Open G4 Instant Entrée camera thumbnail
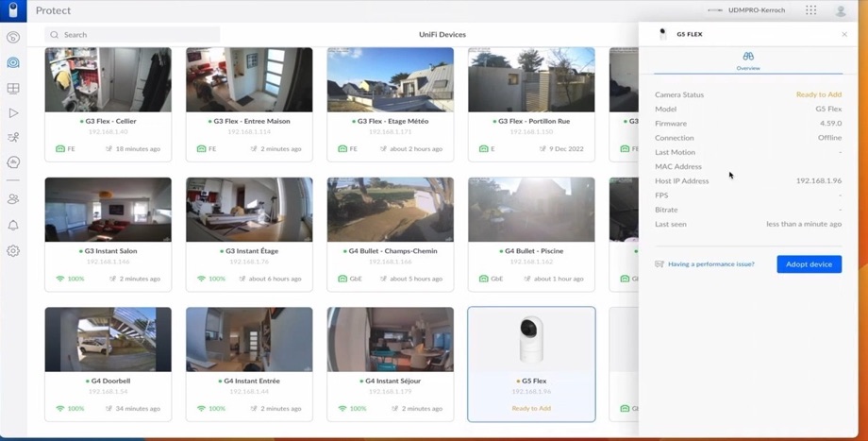This screenshot has height=441, width=868. (249, 340)
